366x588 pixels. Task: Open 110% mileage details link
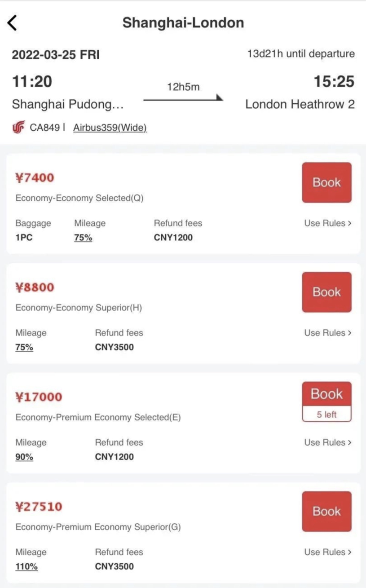coord(26,566)
